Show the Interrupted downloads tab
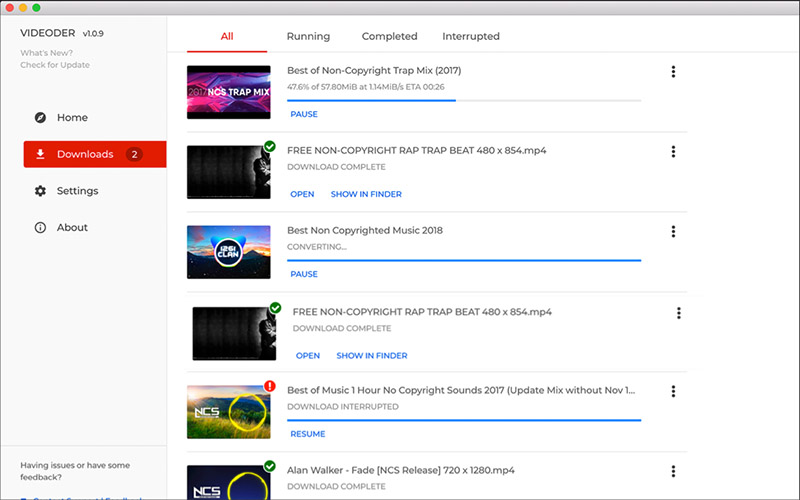Screen dimensions: 800x500 [x=471, y=36]
